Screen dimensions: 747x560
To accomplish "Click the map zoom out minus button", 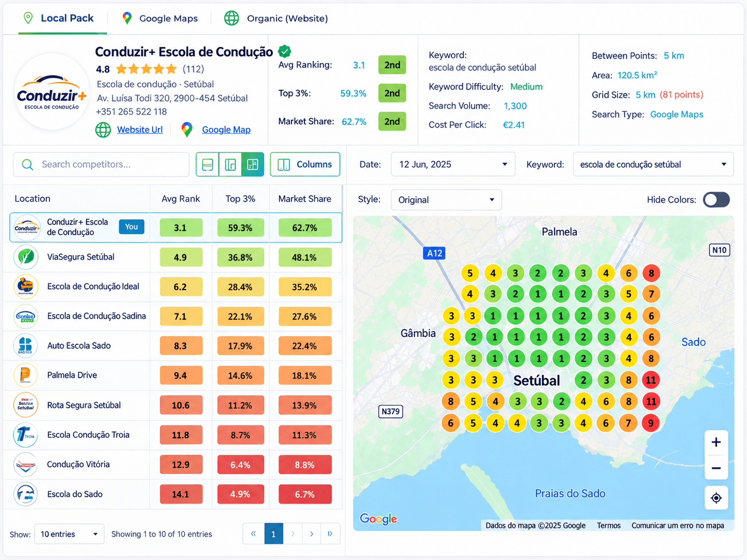I will [716, 468].
